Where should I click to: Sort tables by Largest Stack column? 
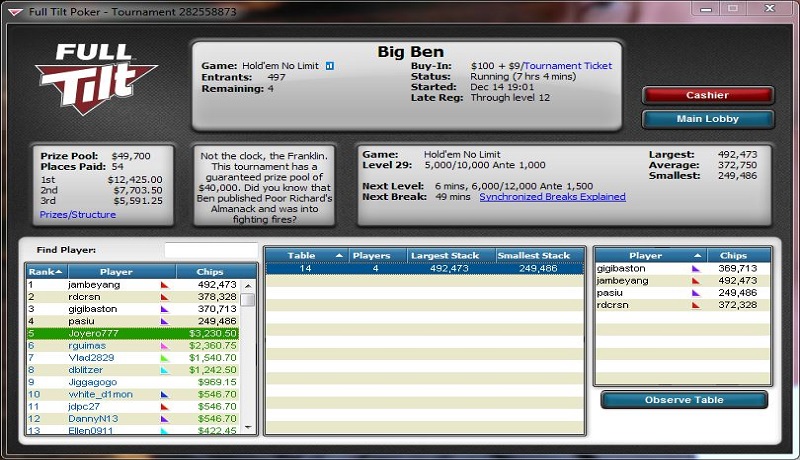451,255
